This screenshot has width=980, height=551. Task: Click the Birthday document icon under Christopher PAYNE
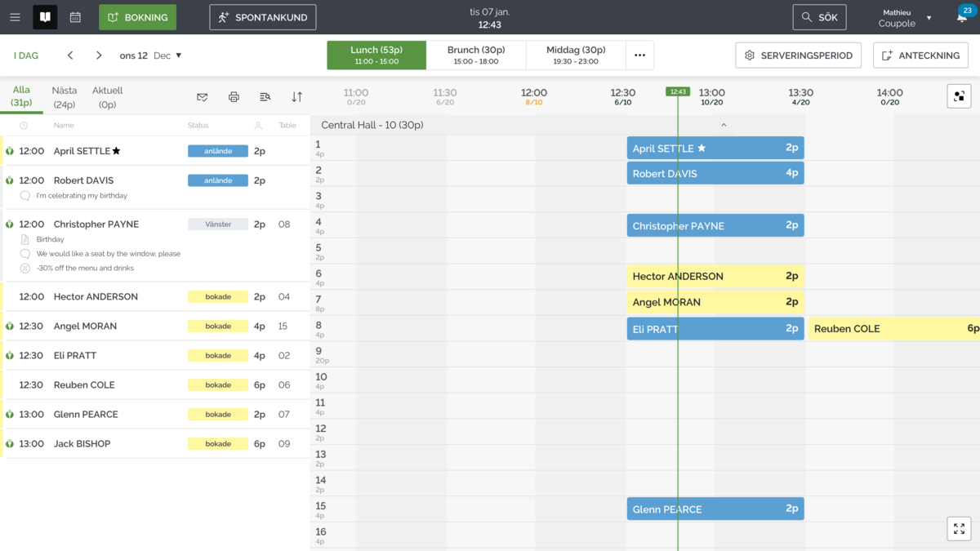(x=25, y=239)
